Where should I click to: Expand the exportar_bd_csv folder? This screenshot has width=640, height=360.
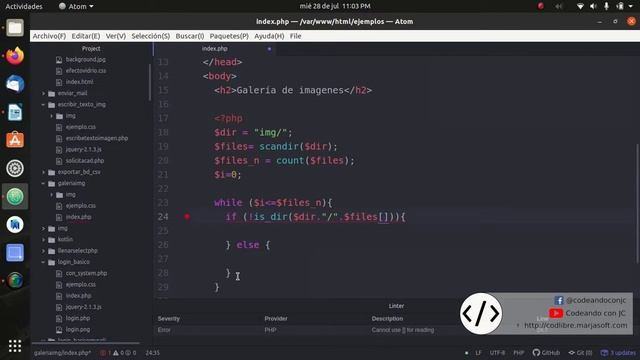click(43, 172)
